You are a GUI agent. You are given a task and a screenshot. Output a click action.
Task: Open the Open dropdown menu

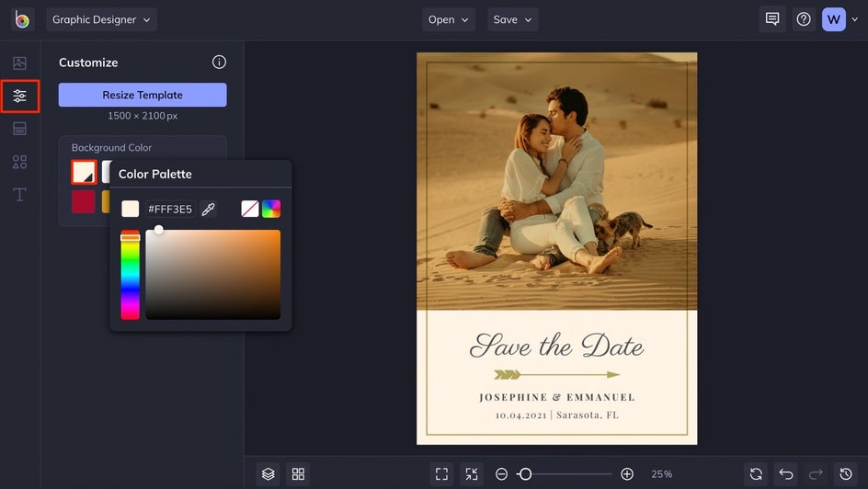449,19
